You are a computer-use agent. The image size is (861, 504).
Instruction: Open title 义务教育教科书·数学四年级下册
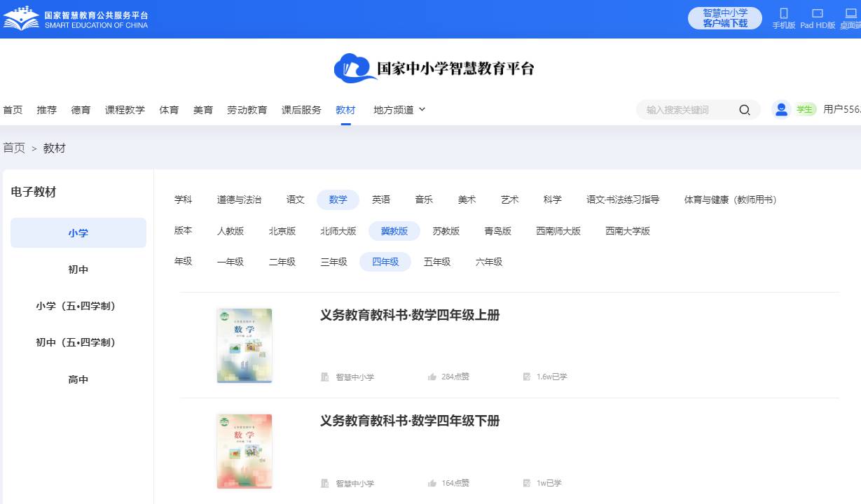click(410, 421)
